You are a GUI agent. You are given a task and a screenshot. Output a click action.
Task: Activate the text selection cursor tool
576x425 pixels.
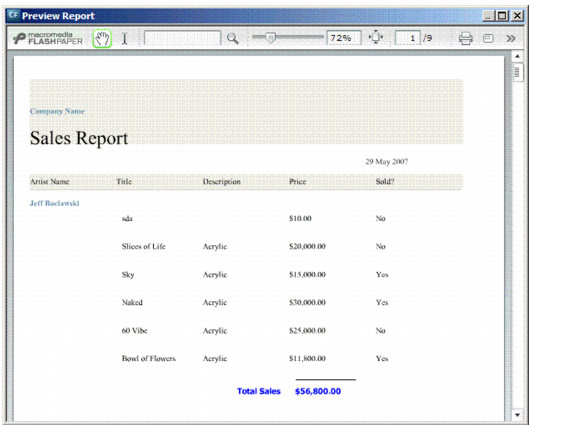[125, 38]
